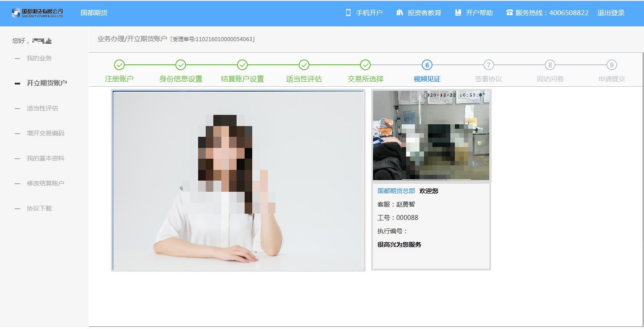Screen dimensions: 644x329
Task: Click the 客服：赵勇智 text
Action: tap(396, 204)
